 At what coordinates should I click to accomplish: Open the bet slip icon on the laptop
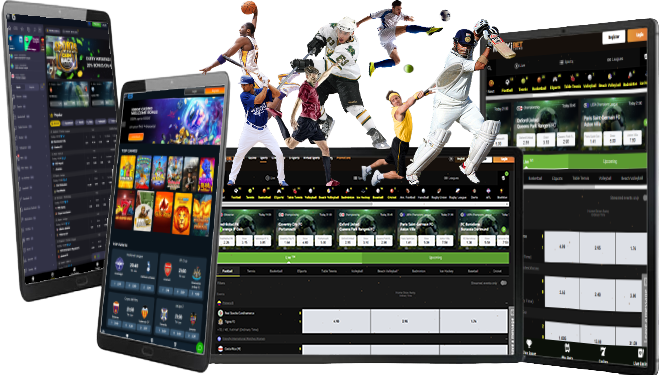[x=504, y=177]
